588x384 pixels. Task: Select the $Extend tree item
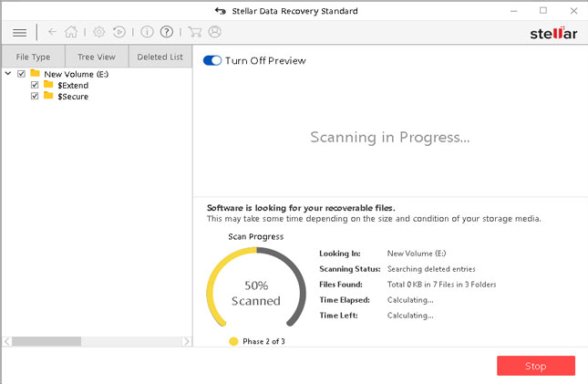[x=73, y=85]
